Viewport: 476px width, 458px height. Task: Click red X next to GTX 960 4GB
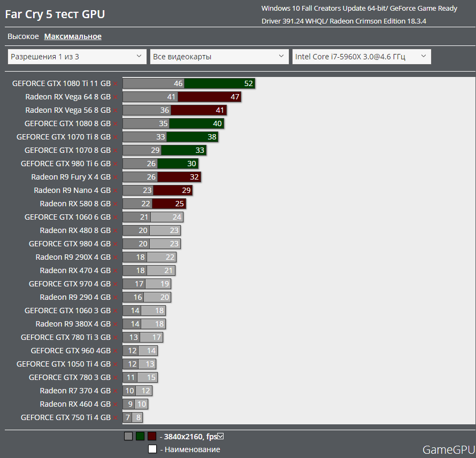(116, 351)
